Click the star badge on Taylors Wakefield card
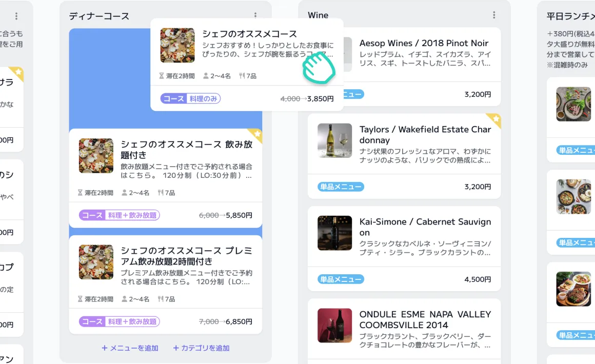This screenshot has height=364, width=595. pyautogui.click(x=495, y=119)
